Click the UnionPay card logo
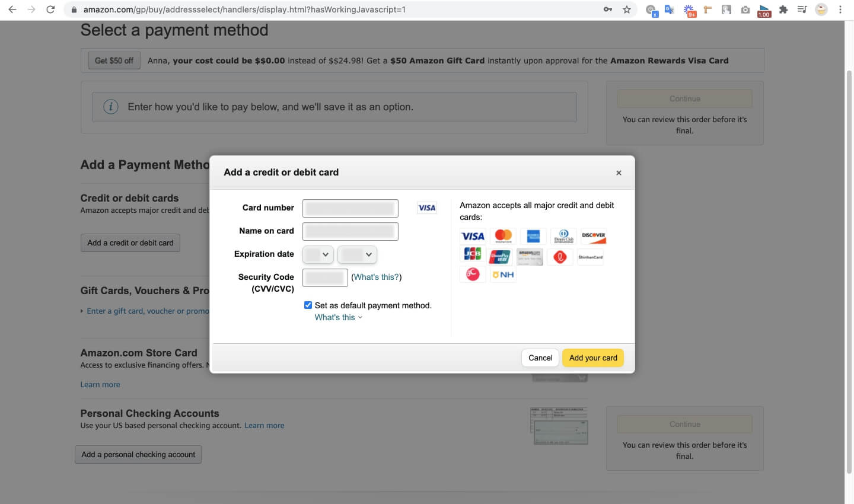The image size is (854, 504). point(500,257)
